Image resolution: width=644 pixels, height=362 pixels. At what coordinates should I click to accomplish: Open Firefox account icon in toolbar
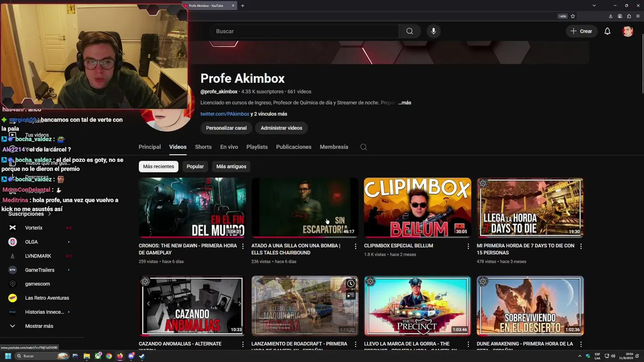tap(620, 16)
